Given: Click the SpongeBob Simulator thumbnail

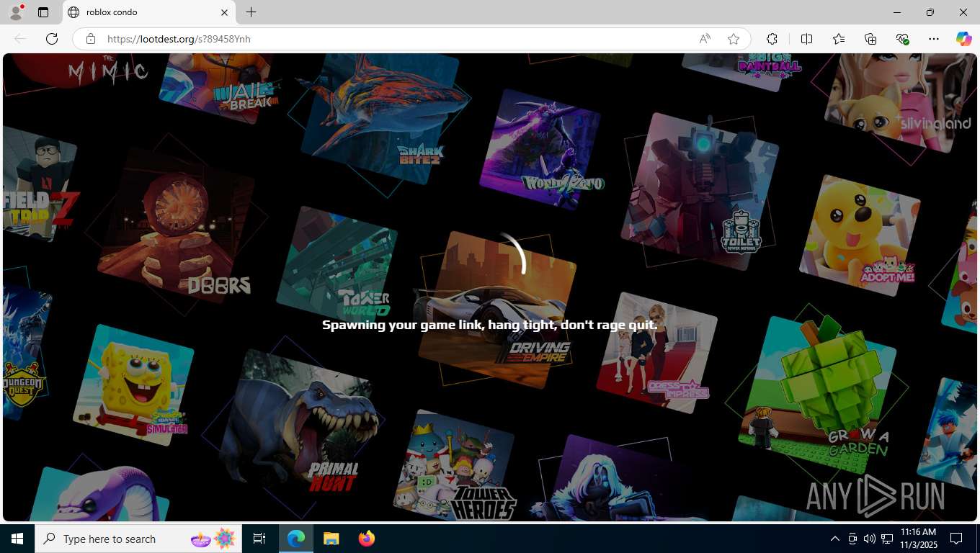Looking at the screenshot, I should [x=134, y=385].
